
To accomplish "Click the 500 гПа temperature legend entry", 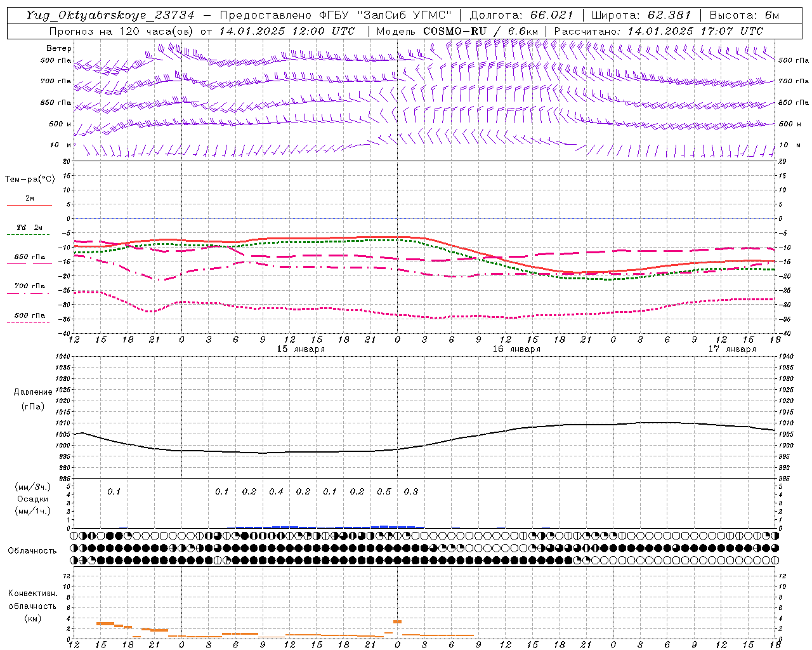I will click(x=29, y=318).
